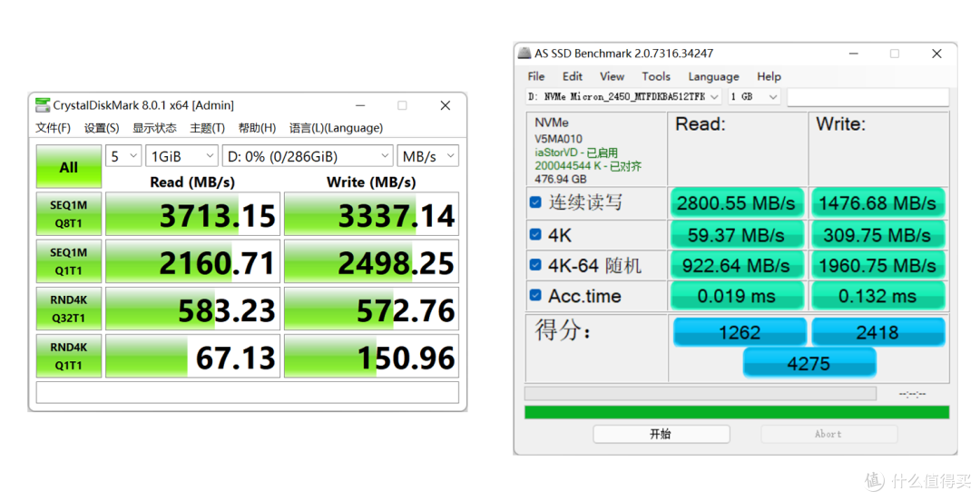Click the gray progress bar above the green bar

click(x=701, y=393)
